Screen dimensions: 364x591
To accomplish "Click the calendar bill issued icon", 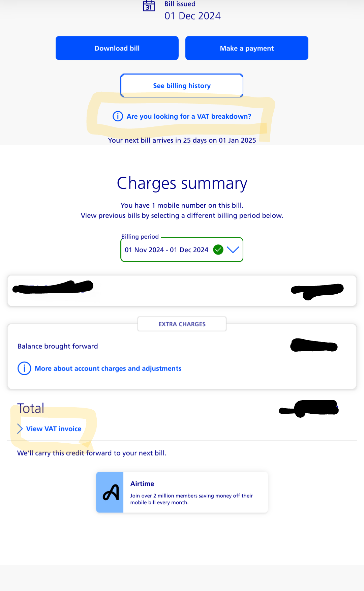I will pyautogui.click(x=148, y=5).
